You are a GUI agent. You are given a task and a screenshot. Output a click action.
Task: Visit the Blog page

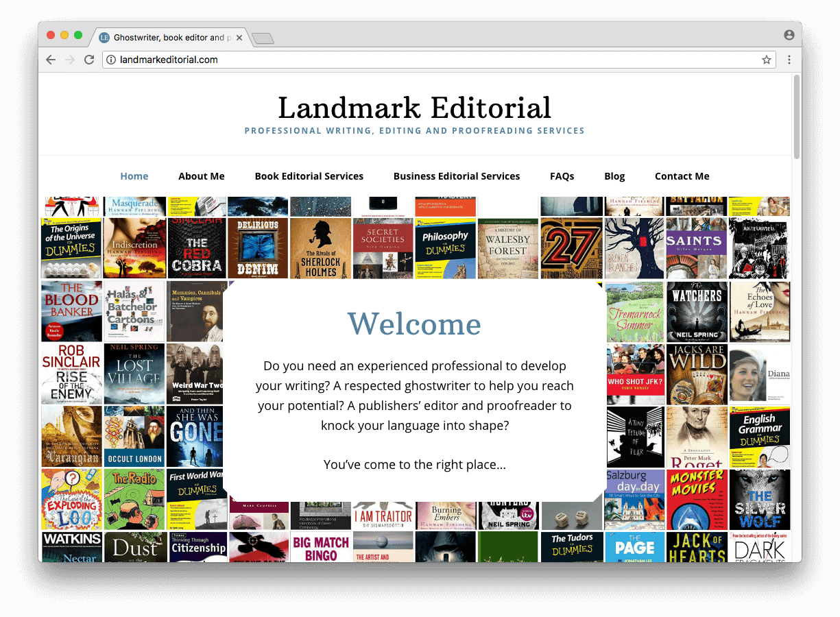coord(614,176)
